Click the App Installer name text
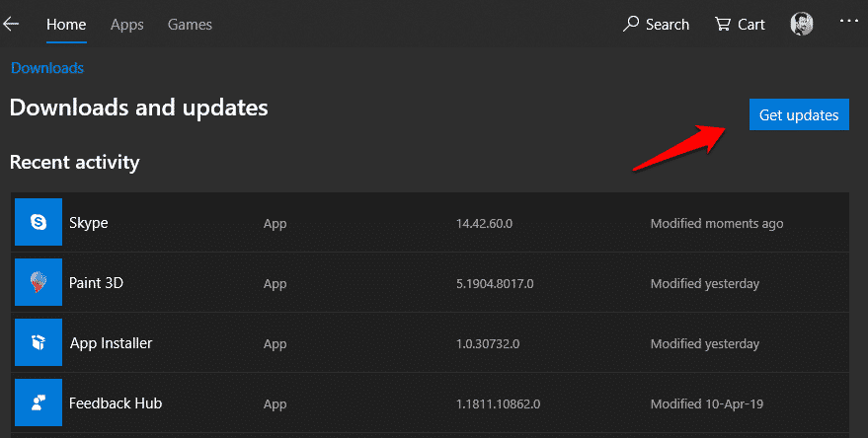The width and height of the screenshot is (868, 438). [111, 343]
